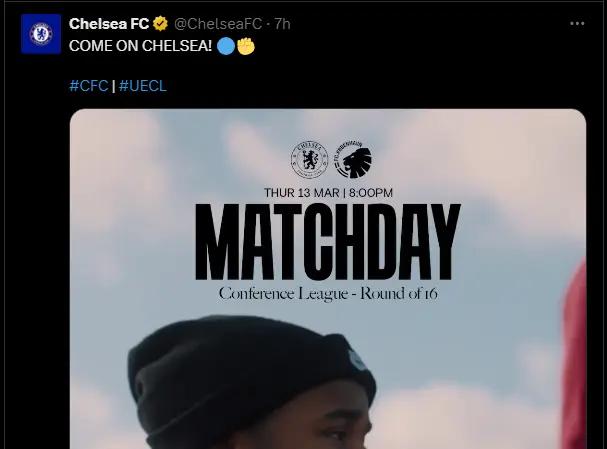Open the 7h timestamp link

pyautogui.click(x=283, y=24)
